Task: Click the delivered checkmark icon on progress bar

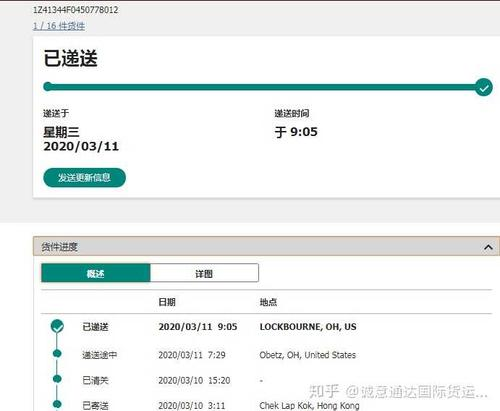Action: (x=484, y=87)
